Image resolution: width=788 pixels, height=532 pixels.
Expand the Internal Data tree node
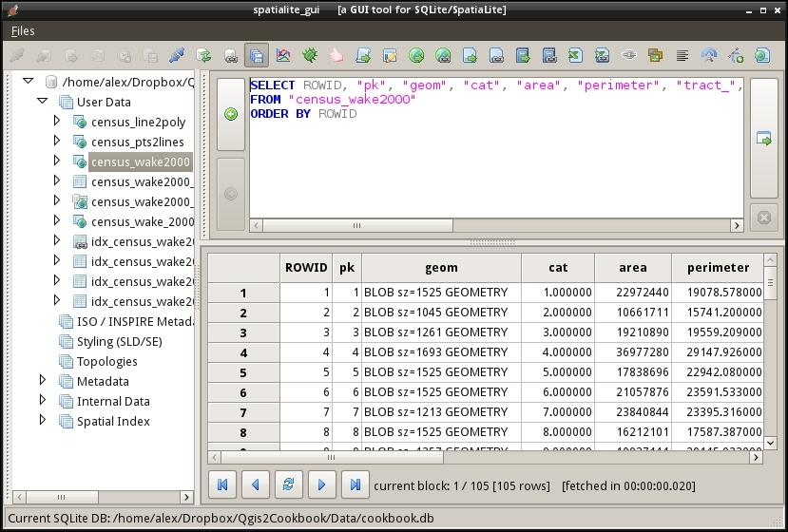point(43,400)
